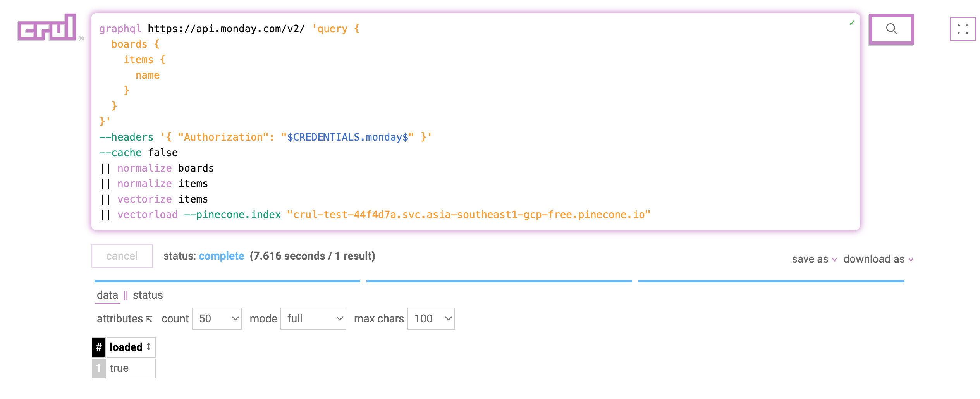Select the true cell in row 1
This screenshot has height=399, width=980.
coord(131,368)
